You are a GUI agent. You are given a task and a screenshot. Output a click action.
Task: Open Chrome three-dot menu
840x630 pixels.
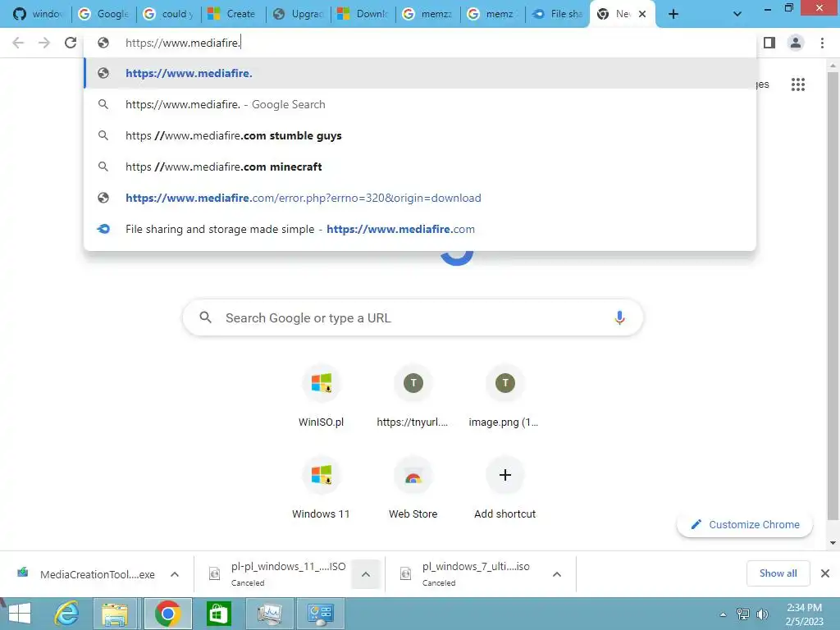point(822,43)
